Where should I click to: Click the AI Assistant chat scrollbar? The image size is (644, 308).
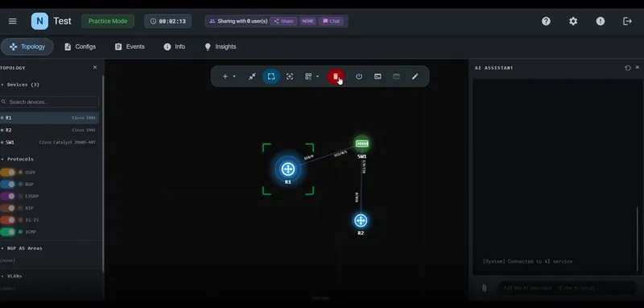click(x=638, y=239)
